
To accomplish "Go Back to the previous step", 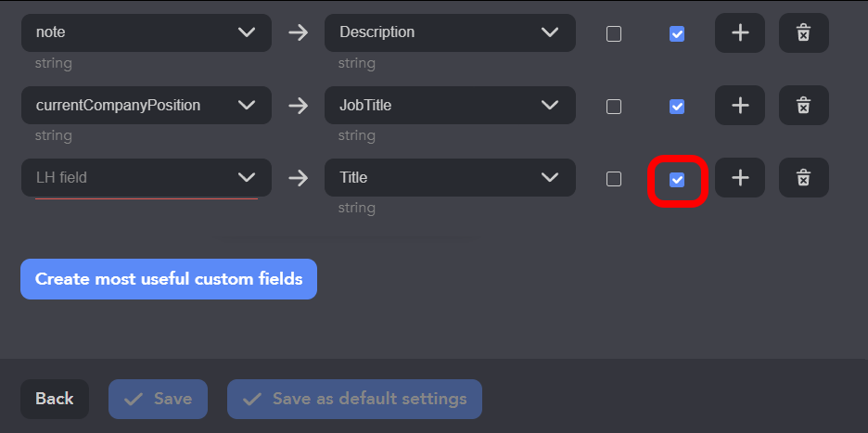I will pos(55,399).
